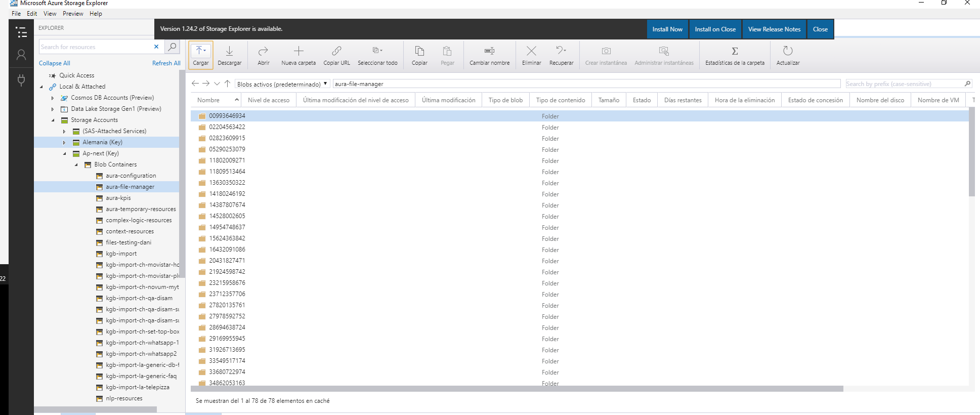This screenshot has height=415, width=980.
Task: Click the tree panel vertical scrollbar
Action: (182, 175)
